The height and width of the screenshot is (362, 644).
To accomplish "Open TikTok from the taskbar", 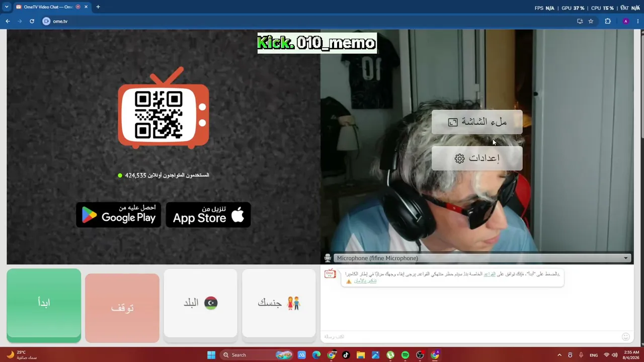I will pos(346,355).
